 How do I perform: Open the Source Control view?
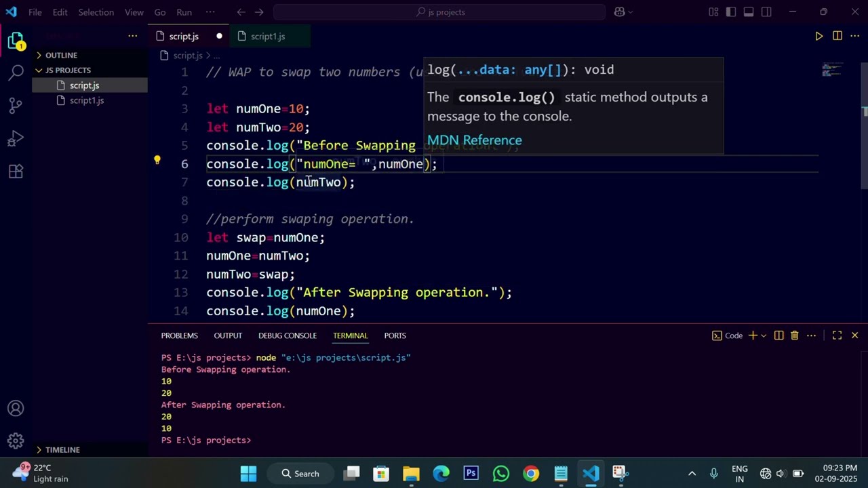coord(16,105)
